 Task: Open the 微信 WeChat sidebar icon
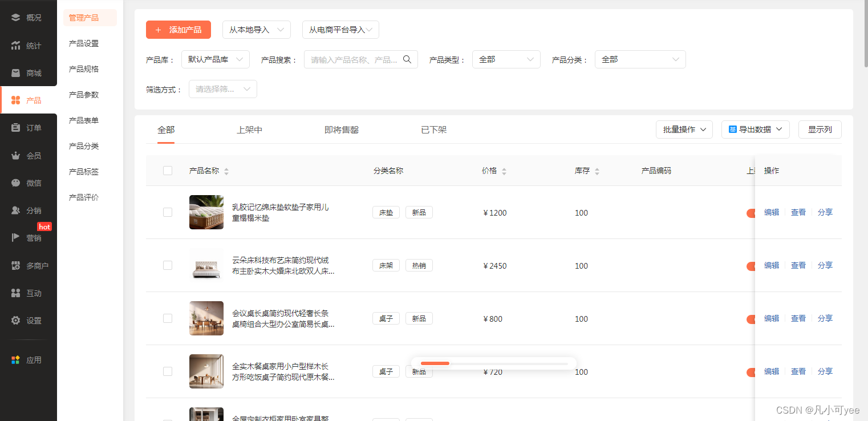click(x=16, y=183)
